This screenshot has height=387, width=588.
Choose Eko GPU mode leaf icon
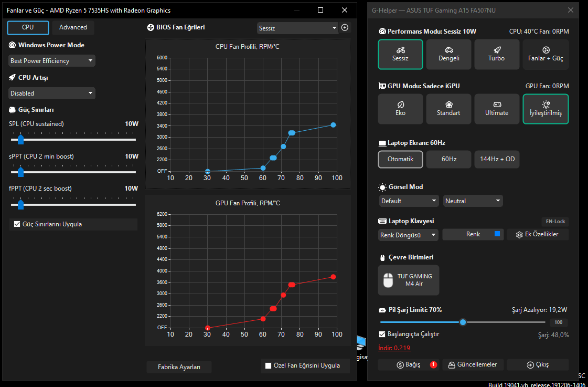(400, 104)
